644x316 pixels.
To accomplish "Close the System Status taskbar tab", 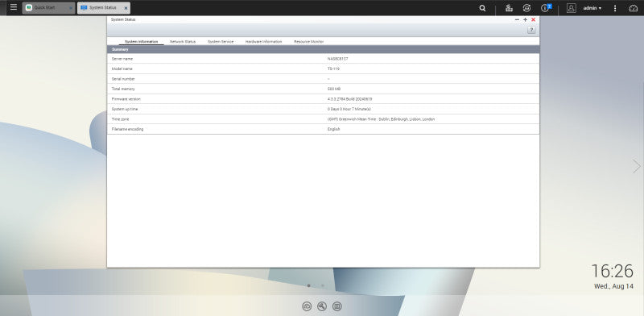I will point(126,8).
